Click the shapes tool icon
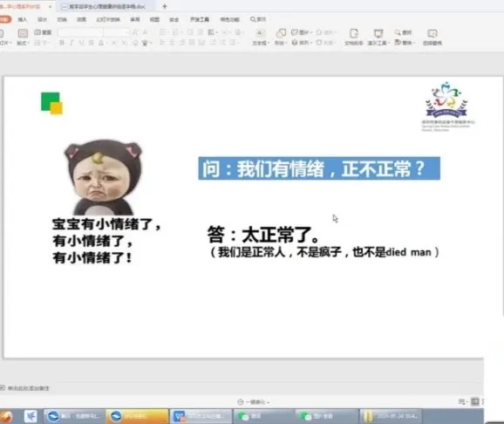The width and height of the screenshot is (504, 424). point(281,37)
